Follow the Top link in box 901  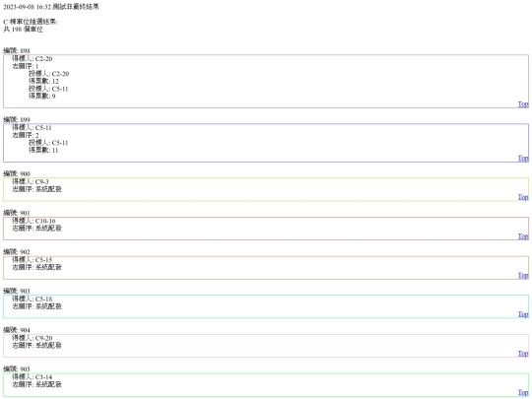[x=523, y=236]
